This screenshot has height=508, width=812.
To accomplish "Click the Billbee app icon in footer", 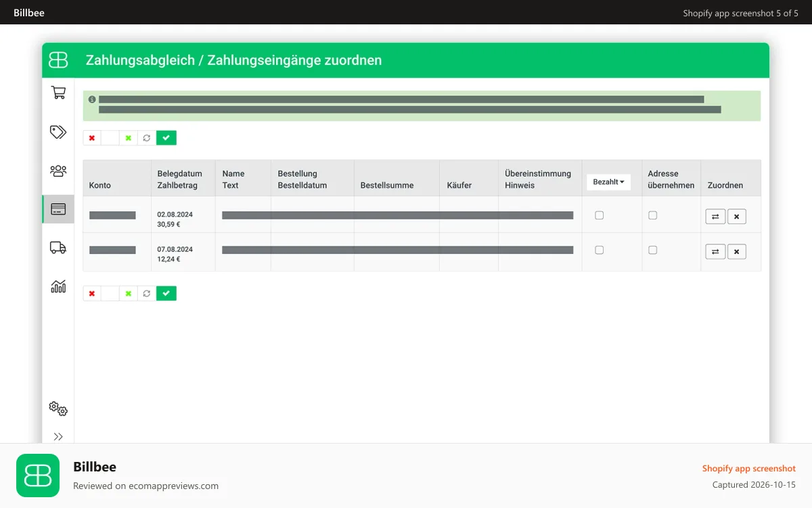I will tap(38, 475).
